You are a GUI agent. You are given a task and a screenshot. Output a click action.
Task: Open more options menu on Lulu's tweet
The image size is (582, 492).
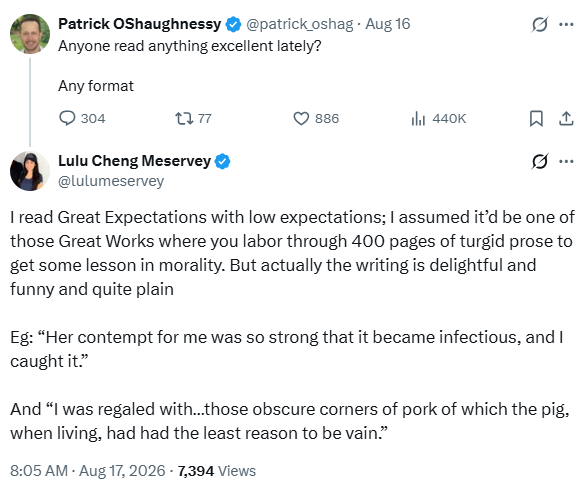pyautogui.click(x=566, y=161)
